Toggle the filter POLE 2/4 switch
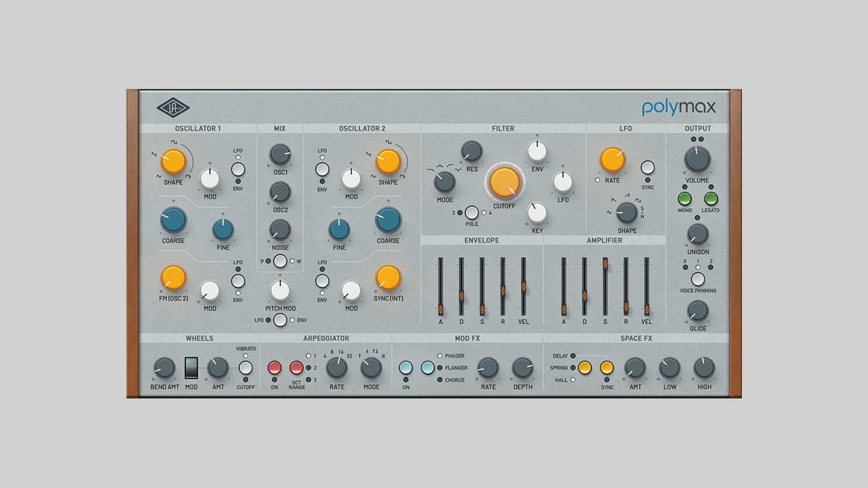The width and height of the screenshot is (868, 488). [472, 212]
